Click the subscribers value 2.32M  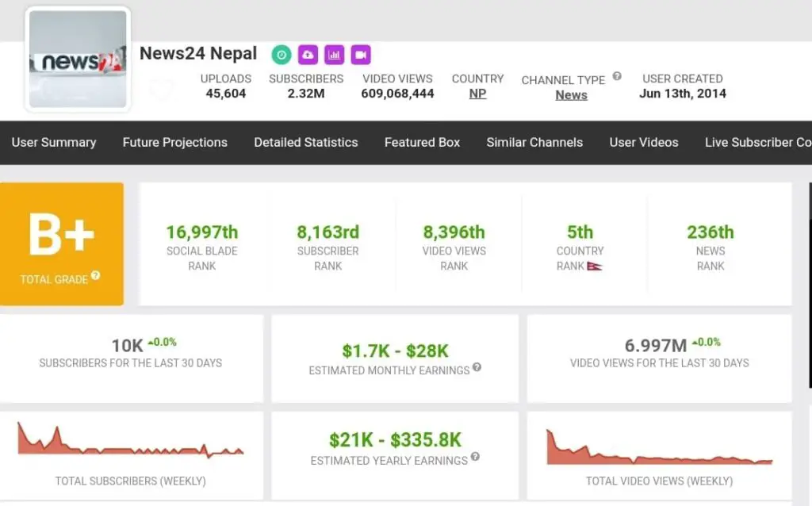(x=306, y=94)
